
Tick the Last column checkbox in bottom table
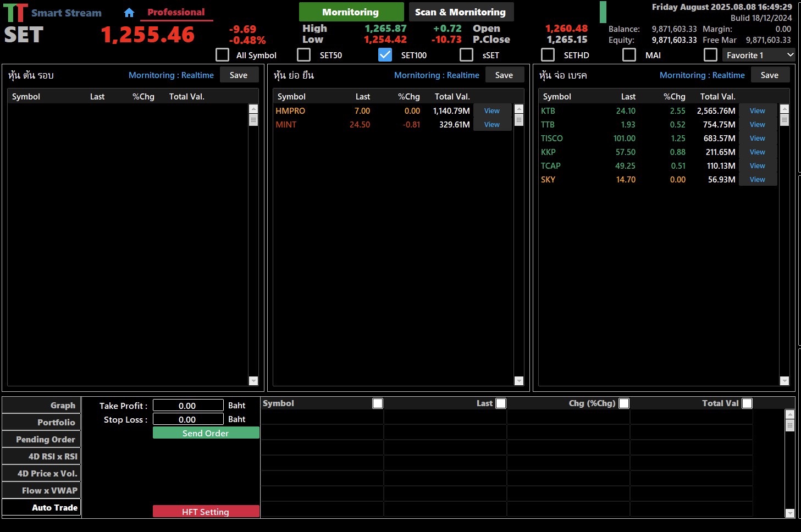501,403
